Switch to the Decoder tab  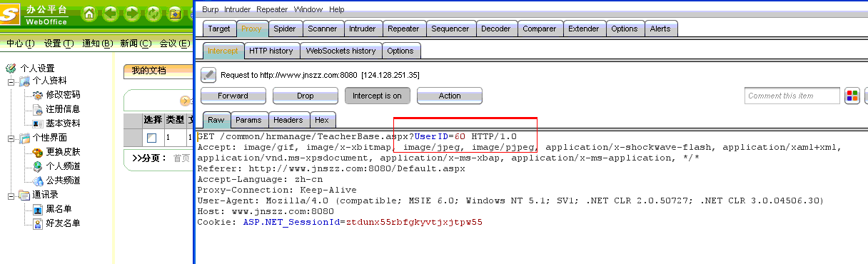click(496, 29)
